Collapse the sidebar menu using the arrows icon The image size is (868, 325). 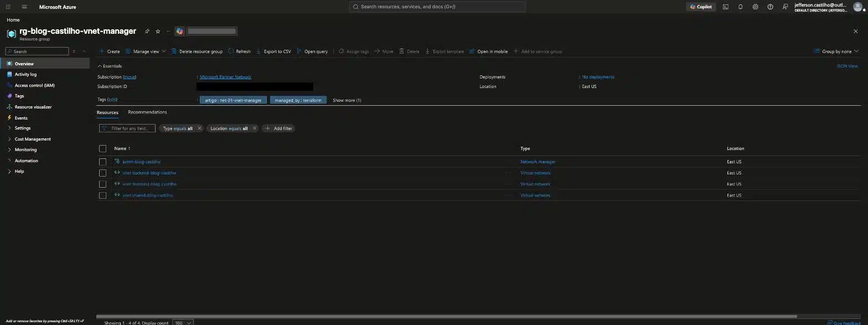[x=84, y=51]
